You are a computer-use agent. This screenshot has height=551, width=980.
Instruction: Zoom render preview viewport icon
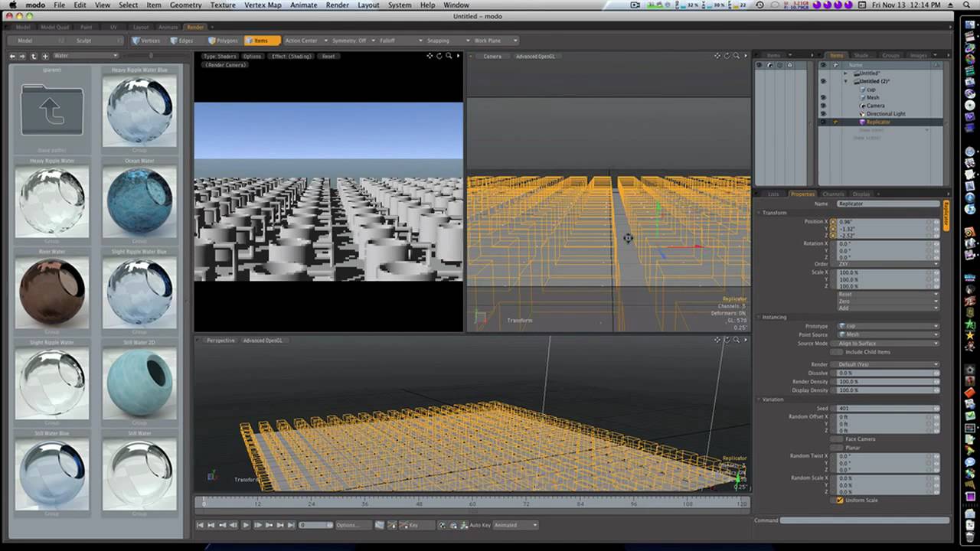(x=449, y=56)
